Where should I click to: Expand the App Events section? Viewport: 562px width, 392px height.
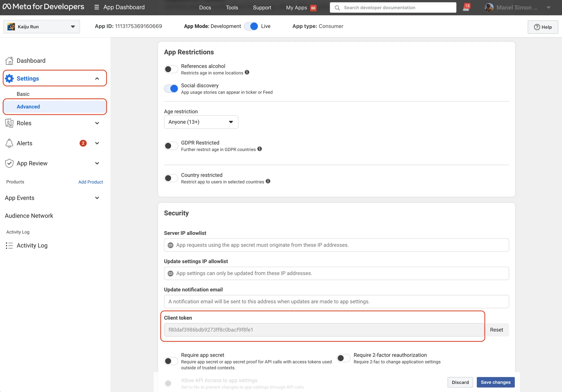tap(97, 198)
